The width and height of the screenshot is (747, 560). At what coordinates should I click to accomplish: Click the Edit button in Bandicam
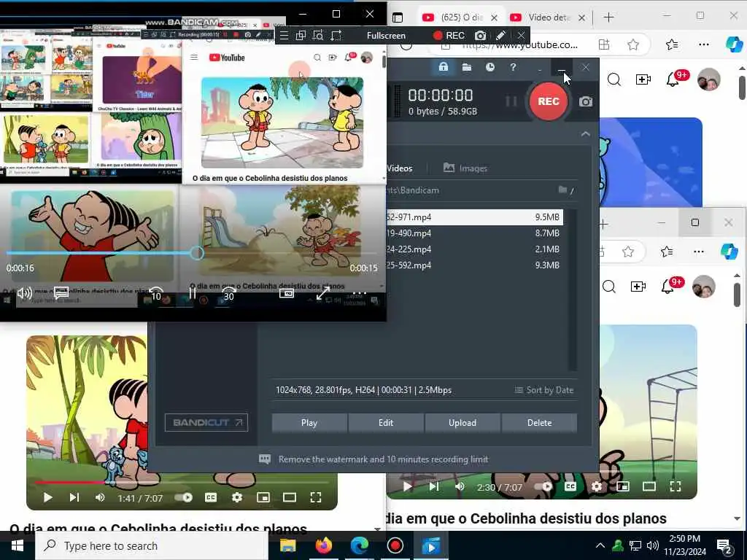[x=386, y=423]
